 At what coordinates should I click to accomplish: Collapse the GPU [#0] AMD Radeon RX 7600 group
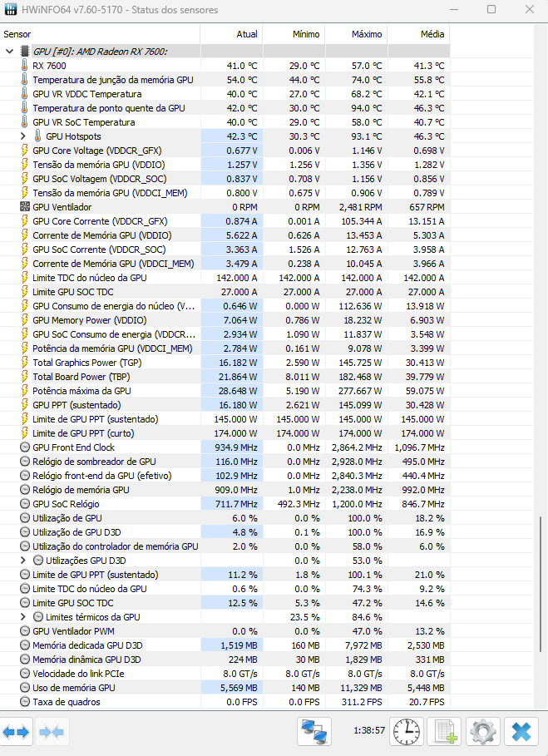click(9, 51)
